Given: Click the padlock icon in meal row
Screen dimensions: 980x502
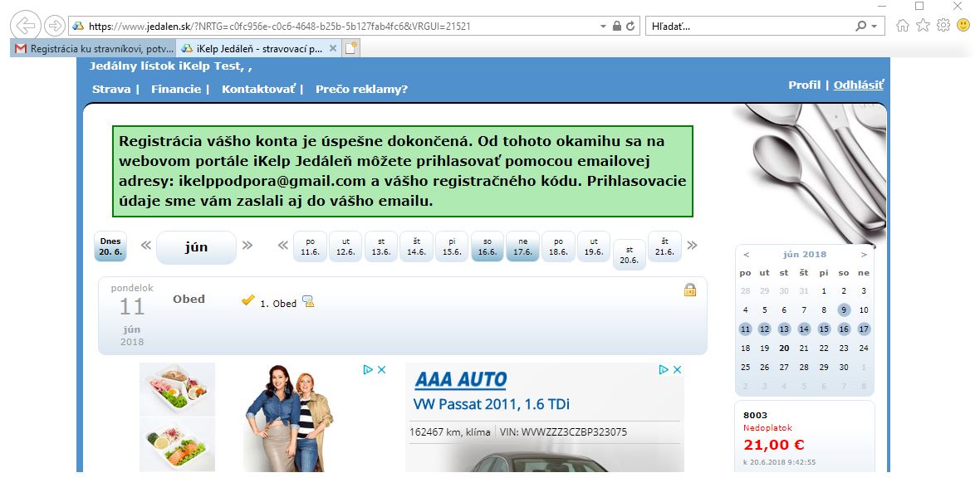Looking at the screenshot, I should (689, 290).
